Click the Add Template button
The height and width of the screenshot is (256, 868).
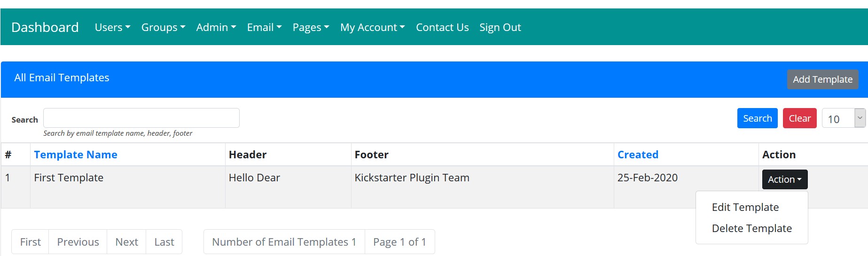[x=822, y=79]
